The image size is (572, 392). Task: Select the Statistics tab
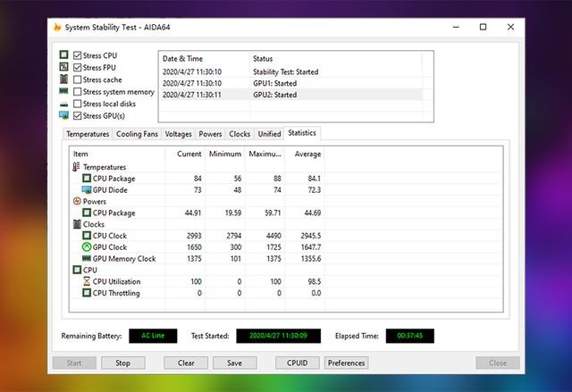pyautogui.click(x=302, y=133)
